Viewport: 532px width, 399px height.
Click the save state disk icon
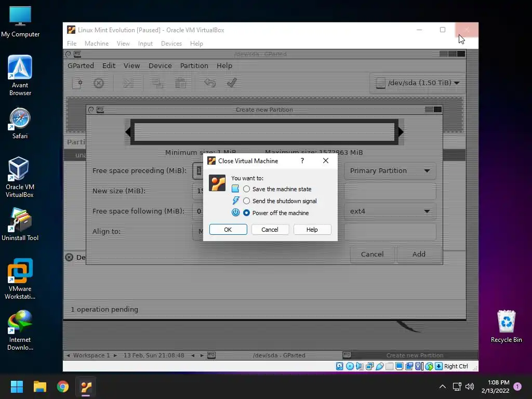coord(235,189)
